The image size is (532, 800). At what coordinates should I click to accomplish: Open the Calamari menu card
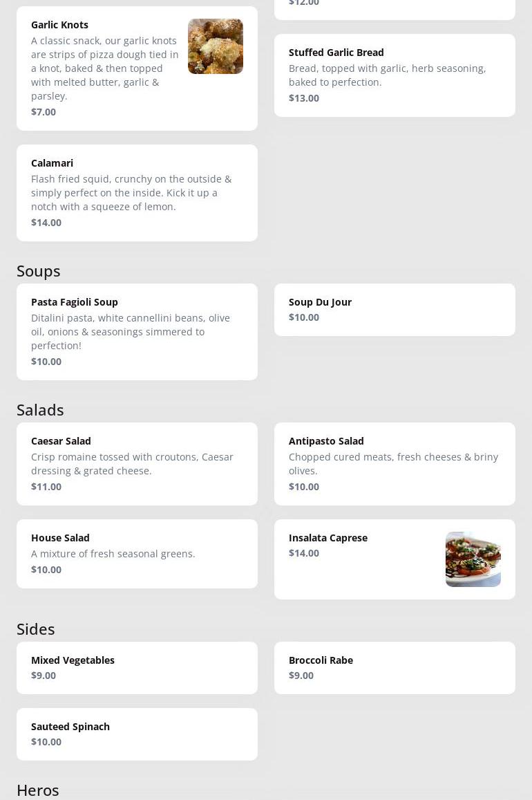click(x=137, y=192)
